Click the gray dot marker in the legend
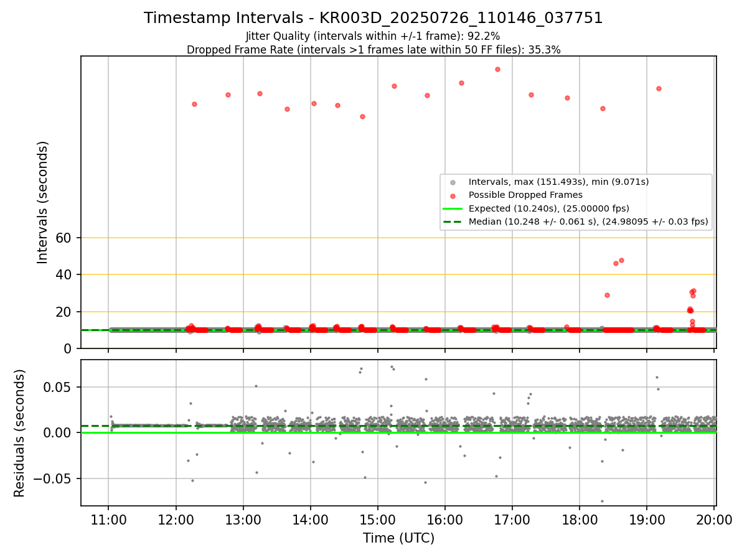This screenshot has height=560, width=747. [453, 182]
